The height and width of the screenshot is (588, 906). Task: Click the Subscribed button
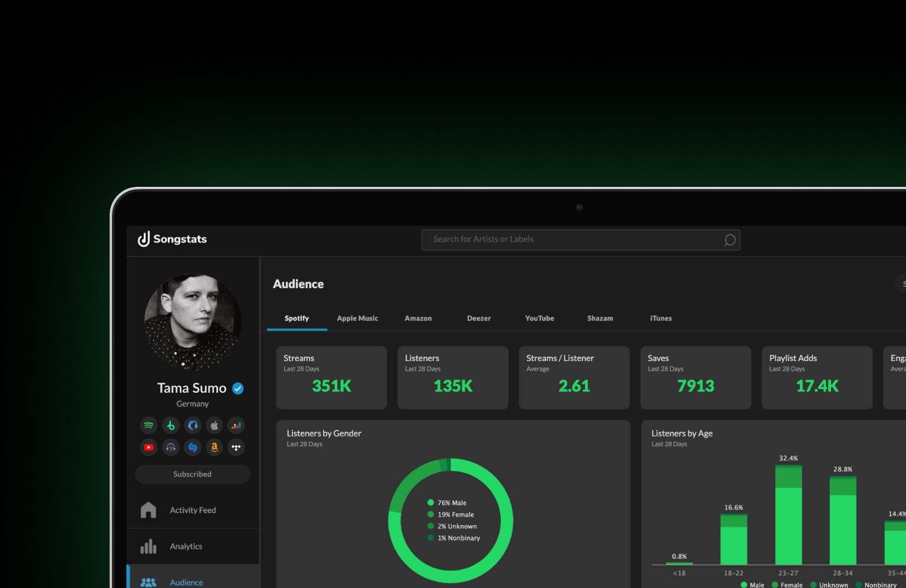(192, 474)
